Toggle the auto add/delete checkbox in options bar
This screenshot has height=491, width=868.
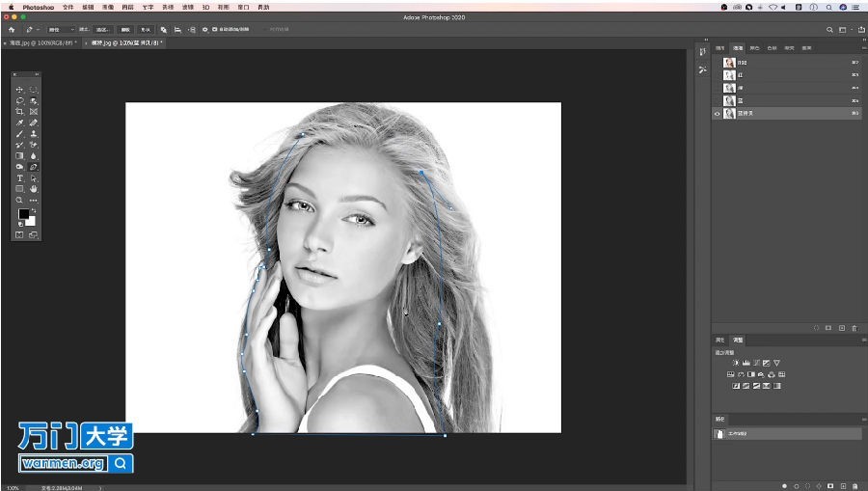point(215,29)
